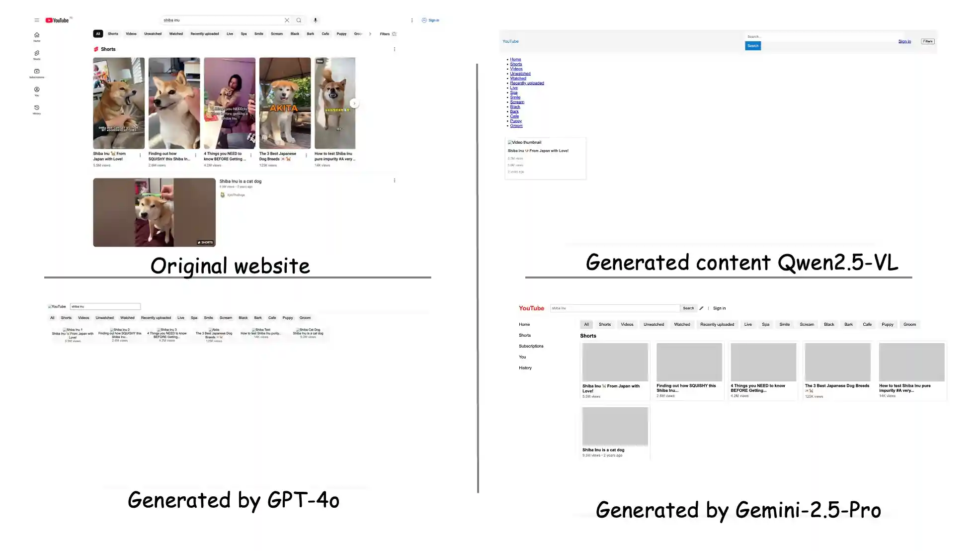The height and width of the screenshot is (551, 980).
Task: Click the microphone voice search icon in original YouTube panel
Action: click(315, 20)
